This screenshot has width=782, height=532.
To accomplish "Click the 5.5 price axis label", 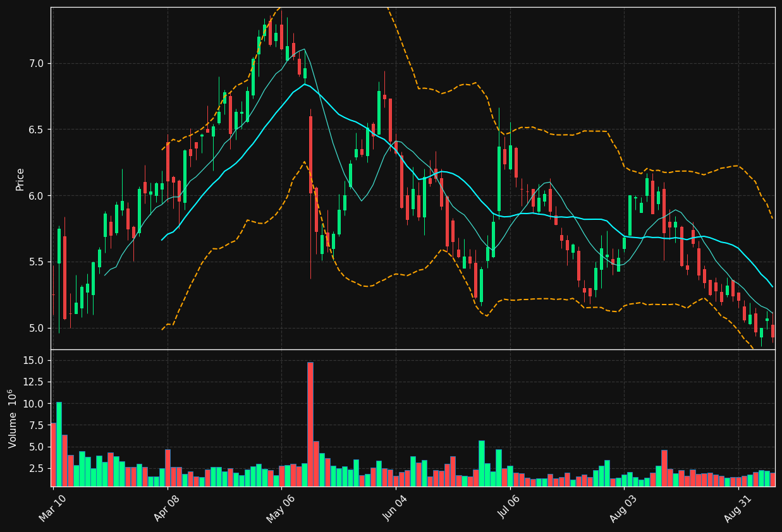I will (36, 262).
